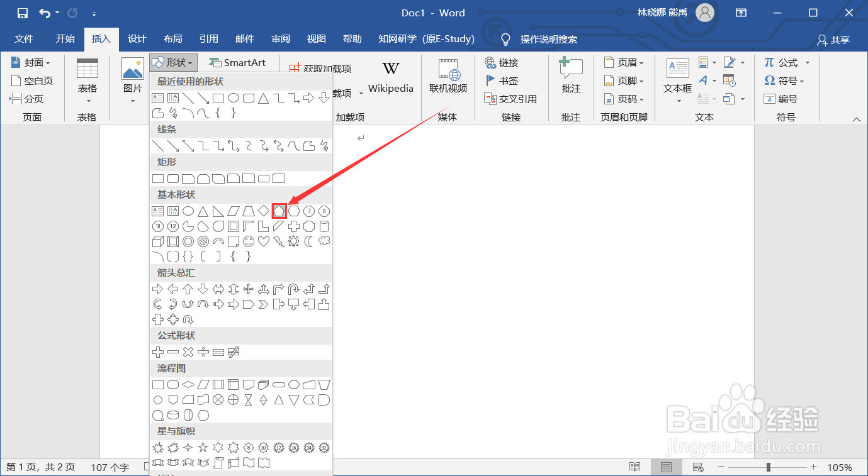The image size is (868, 476).
Task: Select the parallelogram in basic shapes
Action: [x=234, y=211]
